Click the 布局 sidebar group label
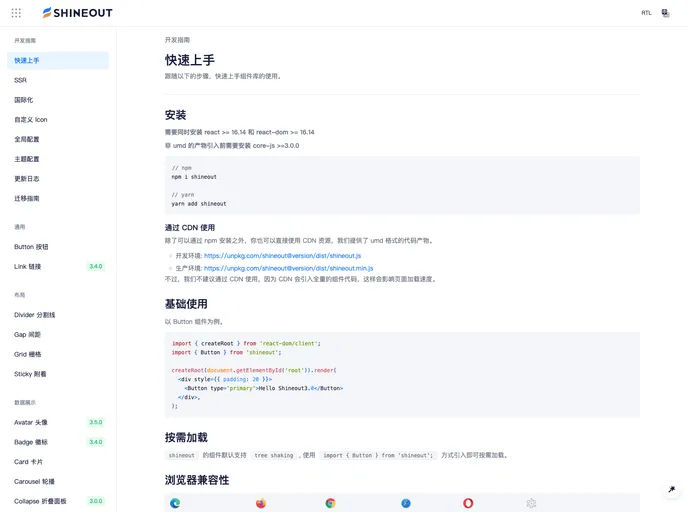Screen dimensions: 688x512 [20, 295]
